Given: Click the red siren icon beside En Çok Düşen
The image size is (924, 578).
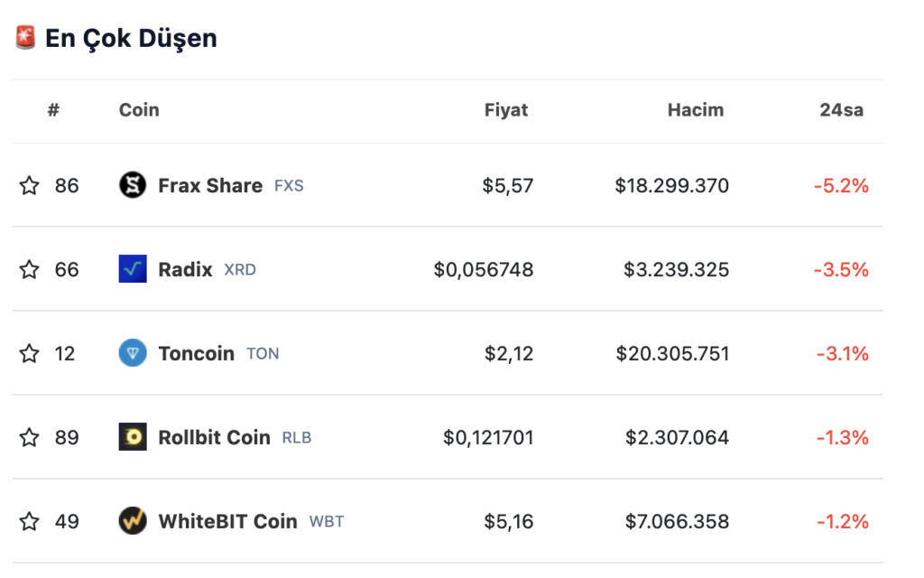Looking at the screenshot, I should click(25, 37).
